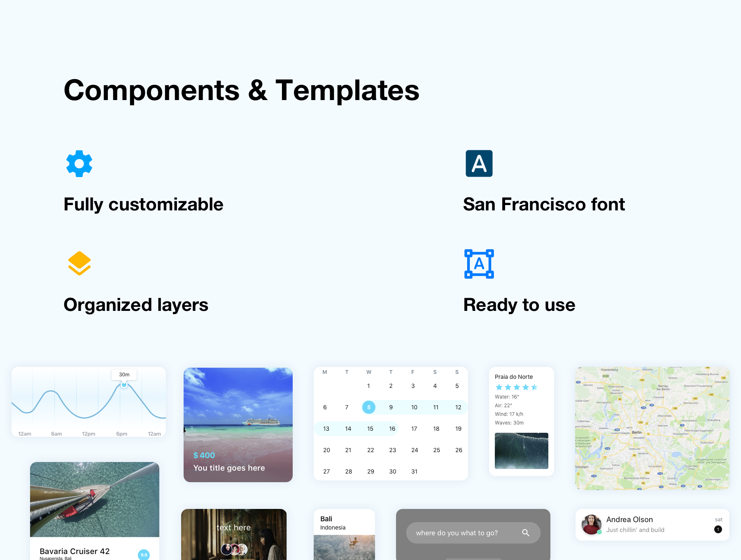Click the Praia do Norte star rating
741x560 pixels.
pos(516,387)
